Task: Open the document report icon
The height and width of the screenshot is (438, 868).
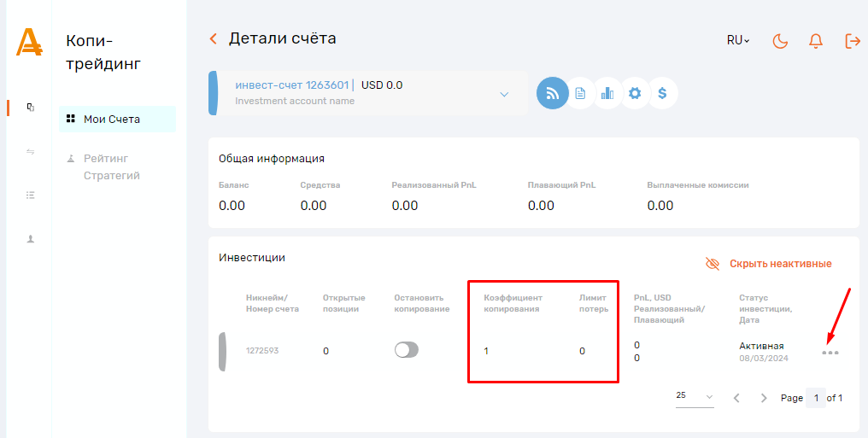Action: click(580, 93)
